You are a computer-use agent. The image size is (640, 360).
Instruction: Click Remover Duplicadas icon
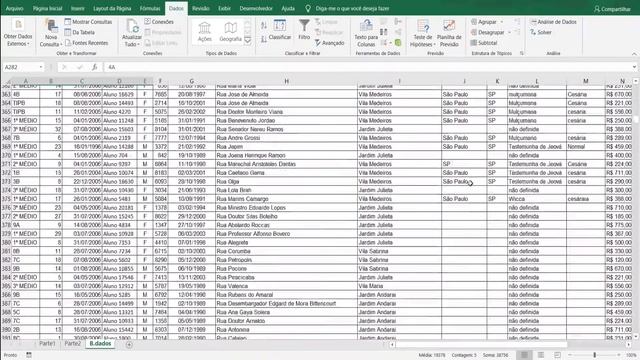click(x=384, y=32)
